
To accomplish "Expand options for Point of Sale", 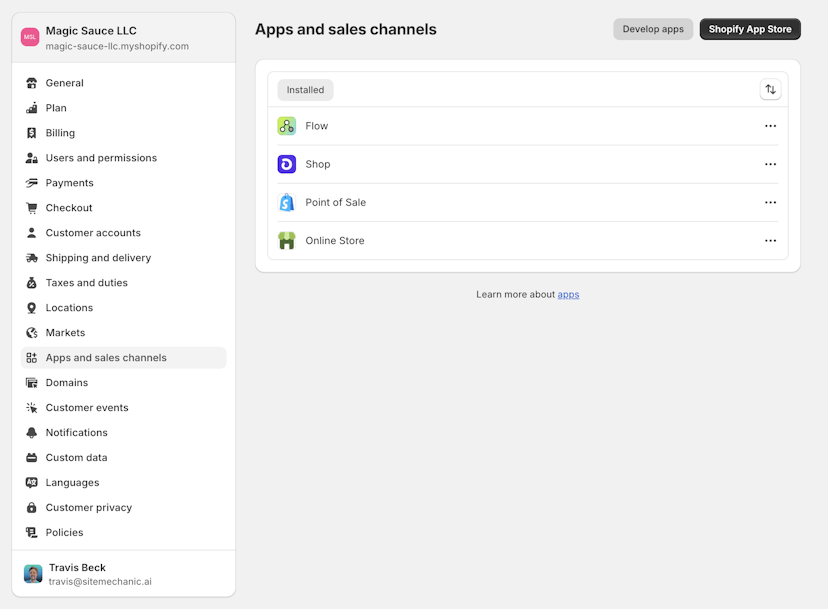I will point(770,202).
